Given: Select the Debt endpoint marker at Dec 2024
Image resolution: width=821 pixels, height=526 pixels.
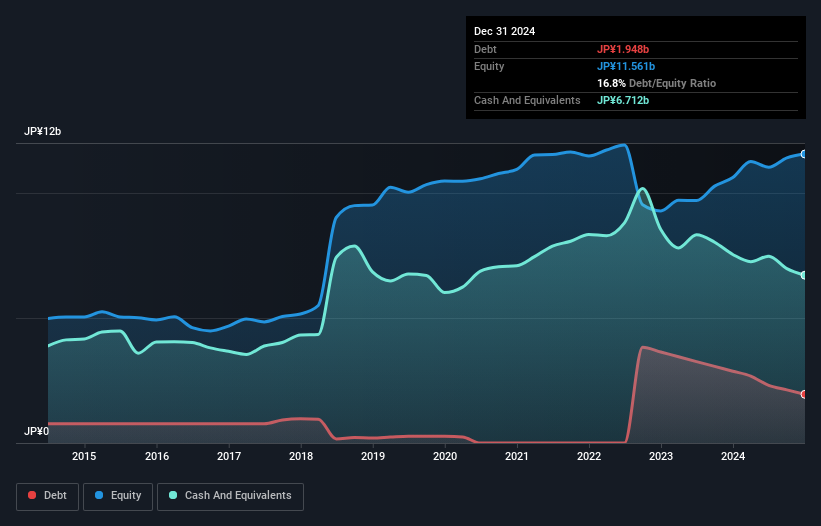Looking at the screenshot, I should [804, 394].
